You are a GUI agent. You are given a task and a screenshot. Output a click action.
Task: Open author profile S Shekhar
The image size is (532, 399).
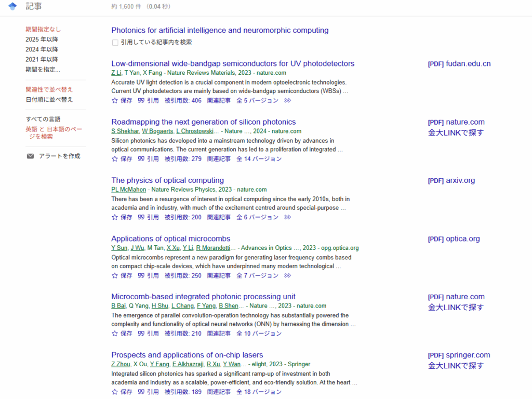pyautogui.click(x=125, y=131)
